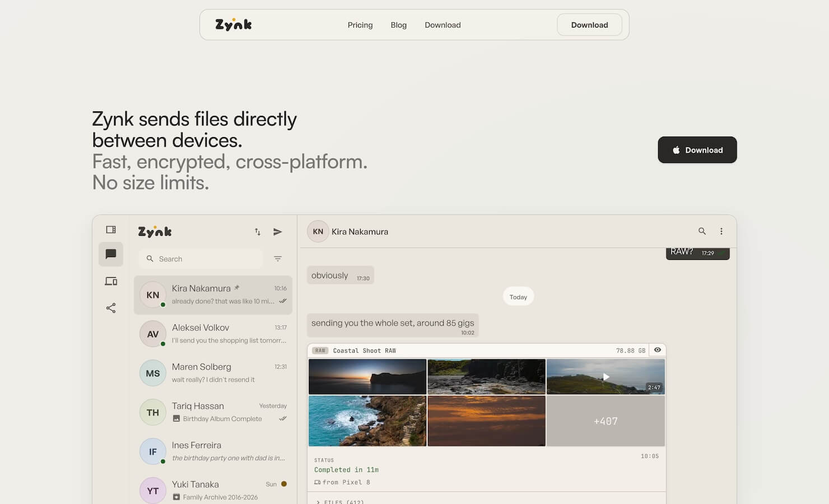Click the Zynk logo inside the app window

pos(155,231)
